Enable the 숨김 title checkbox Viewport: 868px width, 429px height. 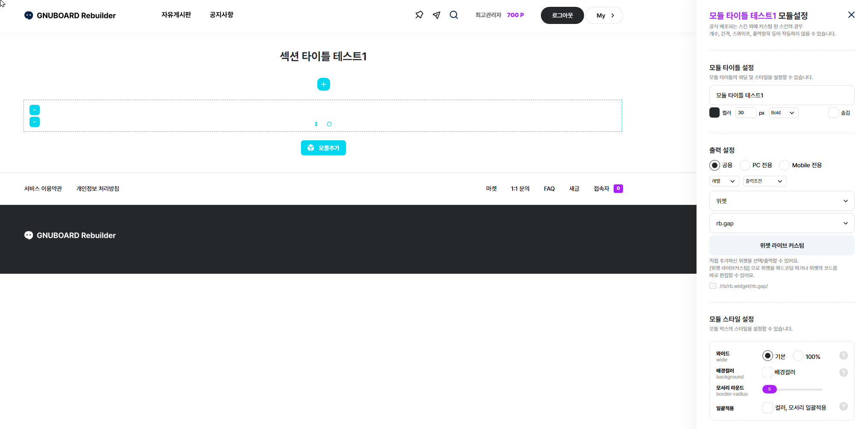(x=833, y=113)
